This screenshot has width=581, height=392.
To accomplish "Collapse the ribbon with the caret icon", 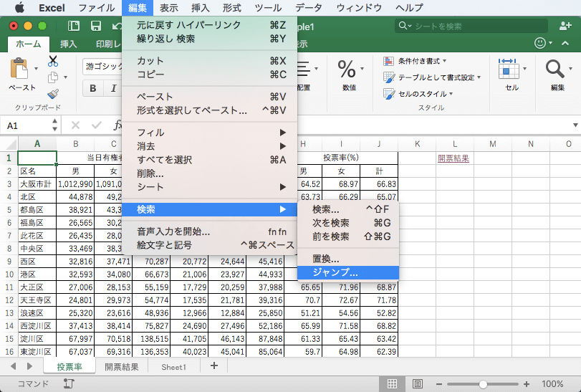I will point(565,43).
